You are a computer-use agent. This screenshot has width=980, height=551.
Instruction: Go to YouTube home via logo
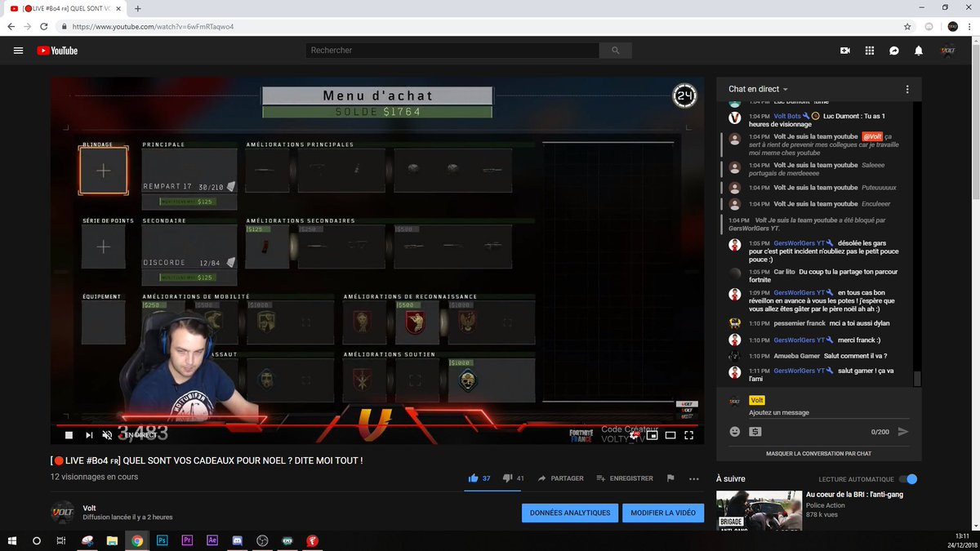pyautogui.click(x=57, y=51)
